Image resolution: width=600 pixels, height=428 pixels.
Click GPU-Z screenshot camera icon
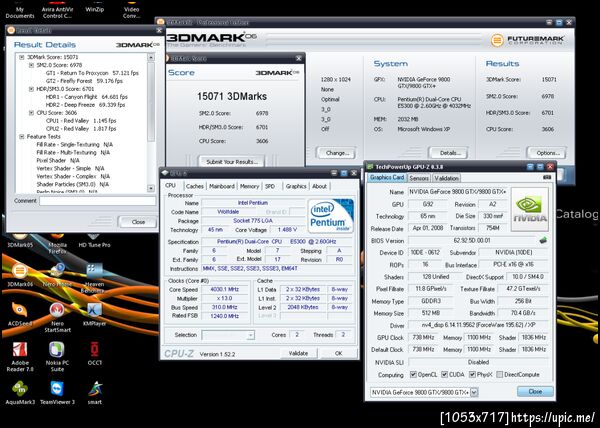(547, 177)
